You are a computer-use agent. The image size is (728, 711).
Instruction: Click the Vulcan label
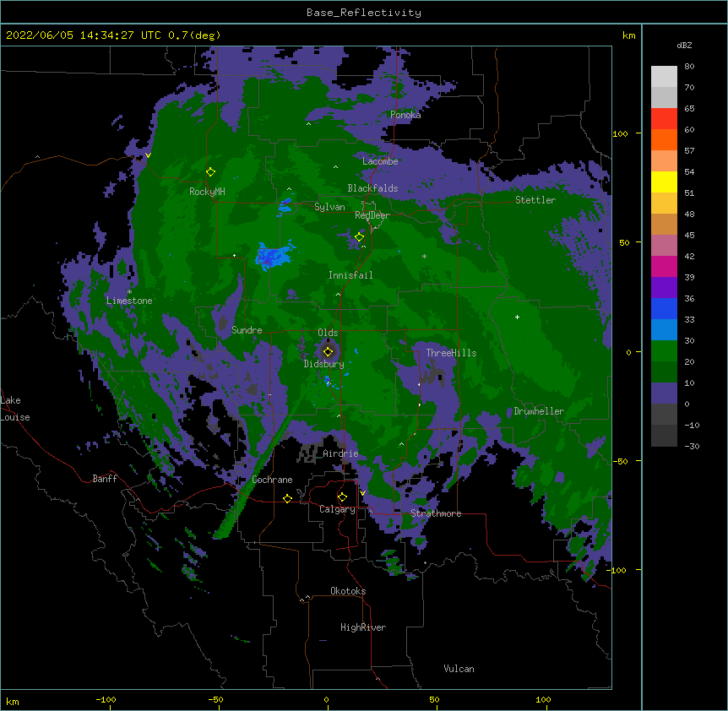[x=459, y=669]
